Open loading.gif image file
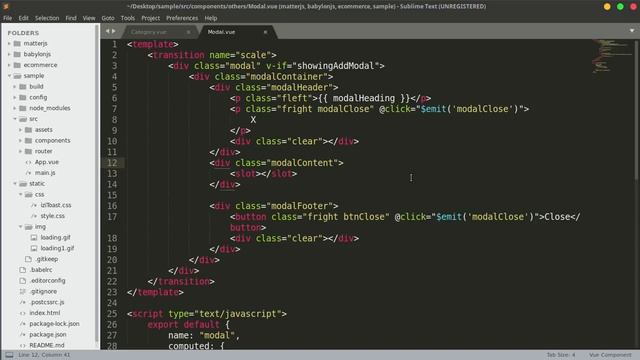 click(56, 238)
